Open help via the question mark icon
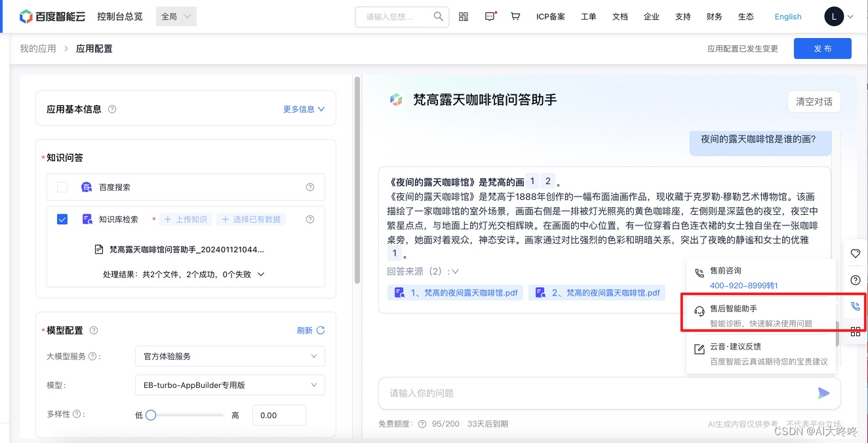 [x=854, y=280]
